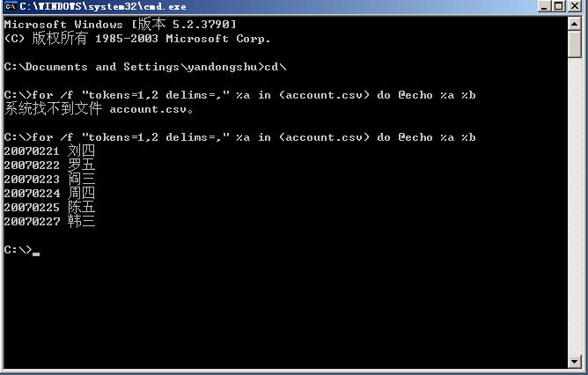Screen dimensions: 588x375
Task: Click the Microsoft Windows version banner line
Action: point(120,25)
